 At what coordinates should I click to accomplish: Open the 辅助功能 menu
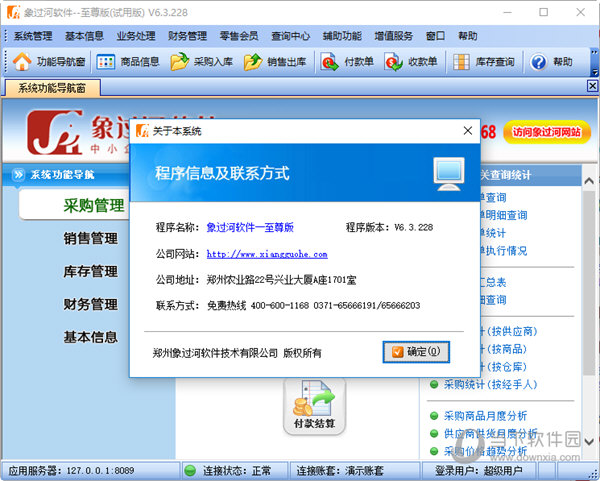coord(342,36)
